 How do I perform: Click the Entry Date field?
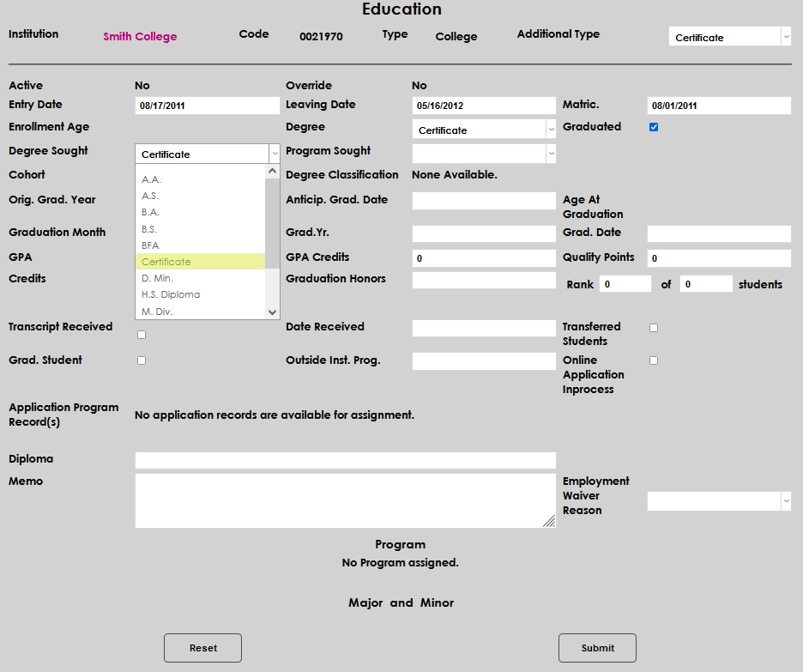click(x=207, y=106)
